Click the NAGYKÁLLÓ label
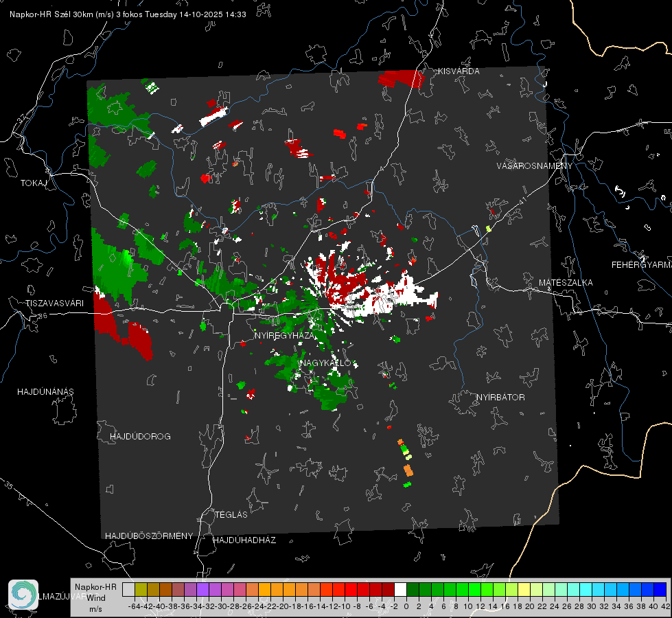Image resolution: width=672 pixels, height=618 pixels. pos(326,363)
